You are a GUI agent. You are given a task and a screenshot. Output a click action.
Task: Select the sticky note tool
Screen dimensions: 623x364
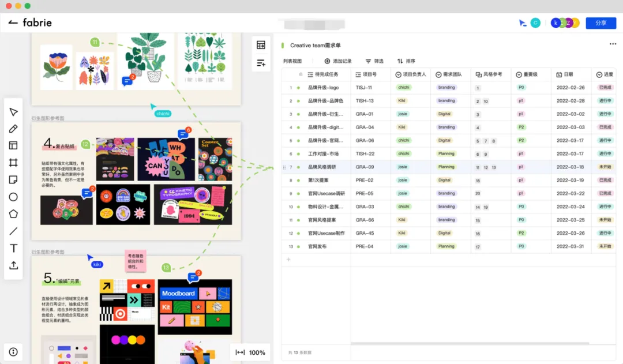[13, 179]
